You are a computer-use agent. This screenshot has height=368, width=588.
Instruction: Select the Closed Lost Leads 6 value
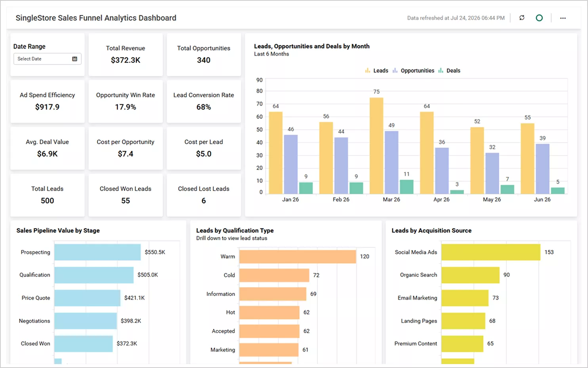[204, 201]
